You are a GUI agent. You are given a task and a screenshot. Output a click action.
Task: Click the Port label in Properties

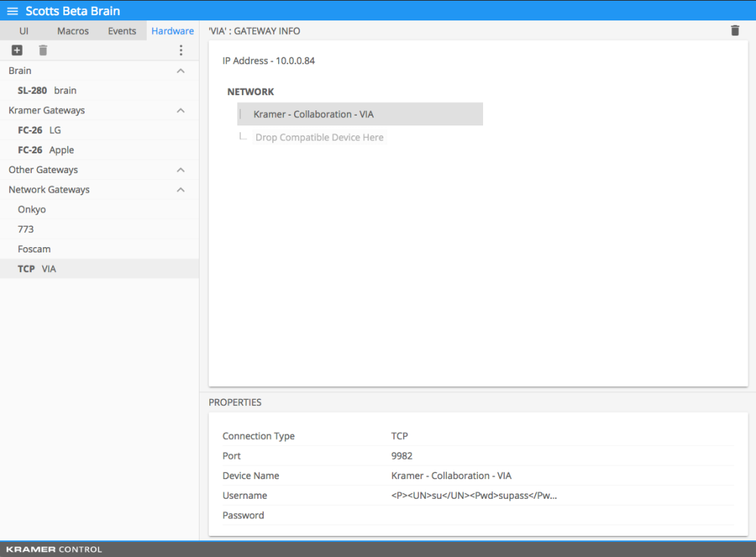231,456
